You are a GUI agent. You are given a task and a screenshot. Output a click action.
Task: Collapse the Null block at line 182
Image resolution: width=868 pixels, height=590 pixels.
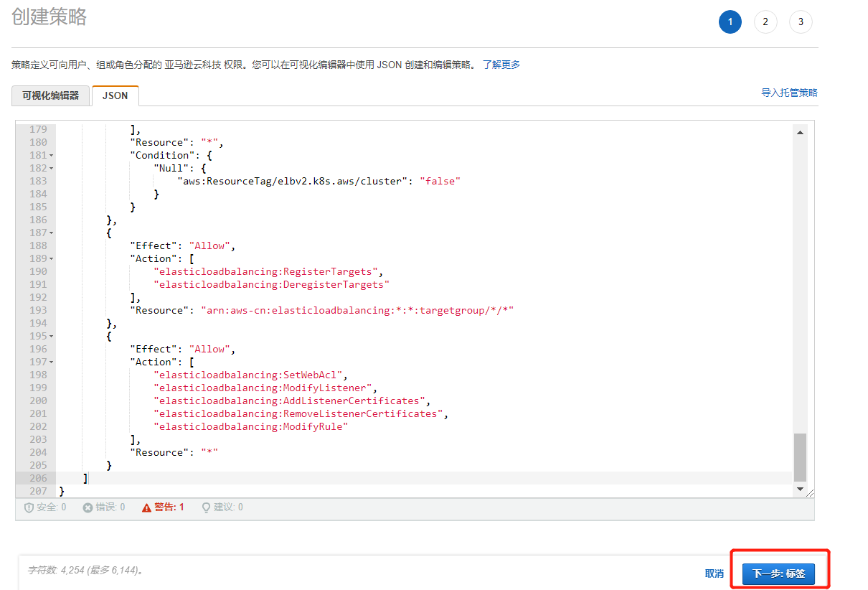[x=51, y=169]
